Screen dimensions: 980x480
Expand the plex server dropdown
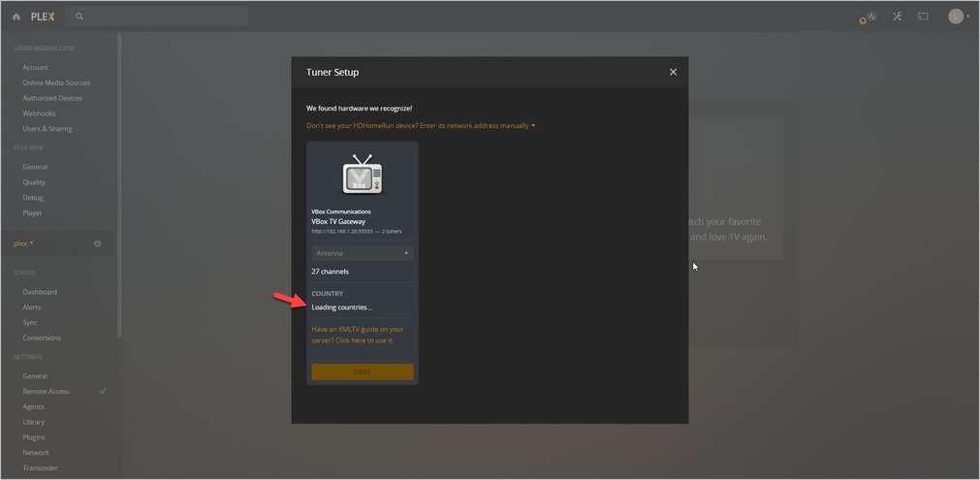(x=24, y=243)
